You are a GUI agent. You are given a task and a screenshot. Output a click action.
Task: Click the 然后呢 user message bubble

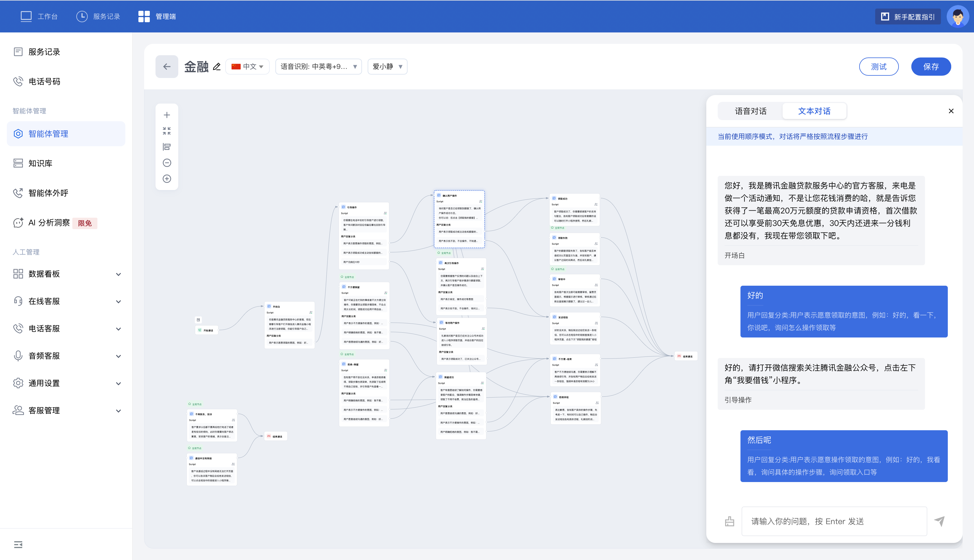coord(844,456)
